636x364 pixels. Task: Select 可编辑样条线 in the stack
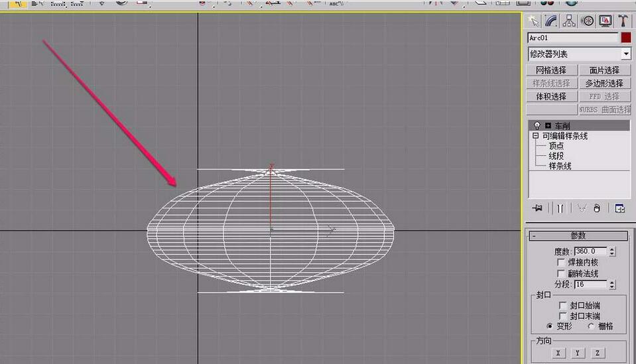[564, 136]
